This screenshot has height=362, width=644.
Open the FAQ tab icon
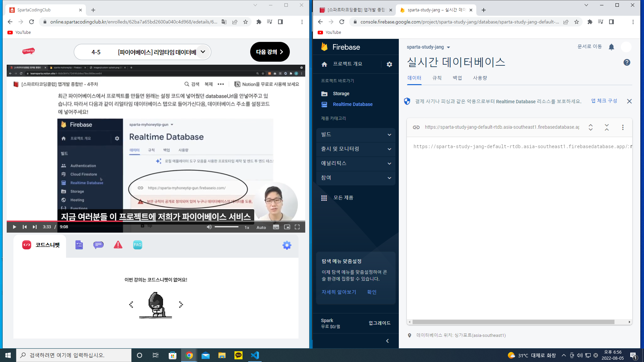pyautogui.click(x=138, y=245)
